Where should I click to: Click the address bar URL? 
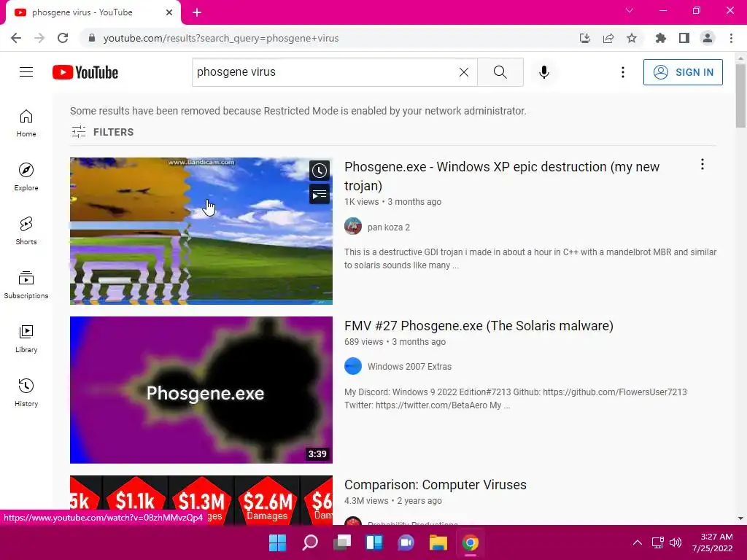(221, 38)
